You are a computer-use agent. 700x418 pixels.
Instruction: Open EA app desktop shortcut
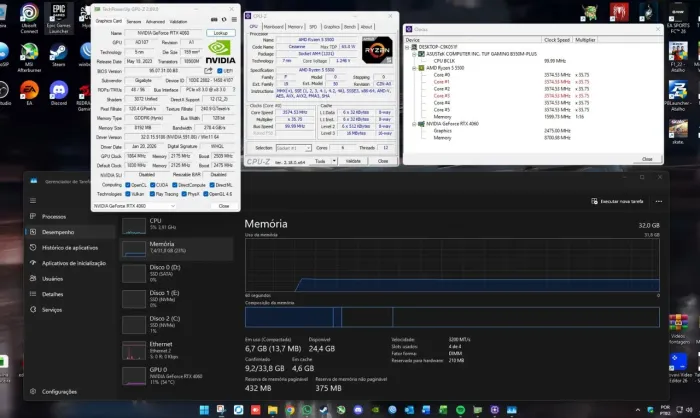point(29,93)
